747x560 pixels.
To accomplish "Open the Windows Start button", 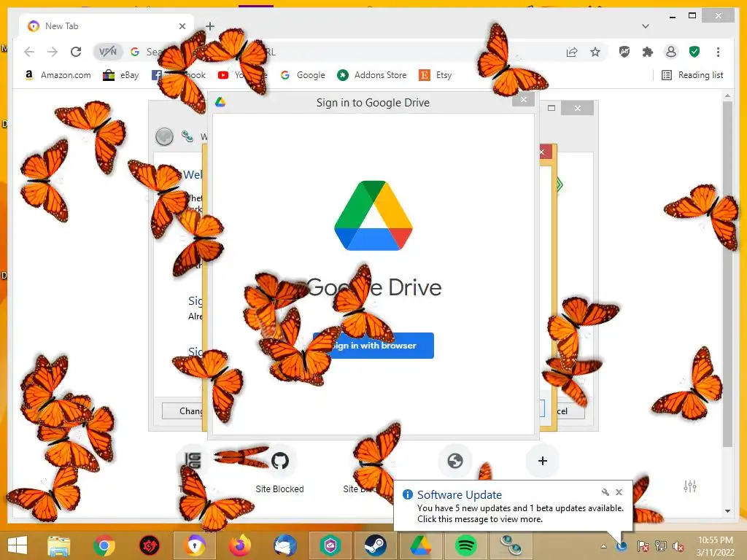I will [x=18, y=545].
